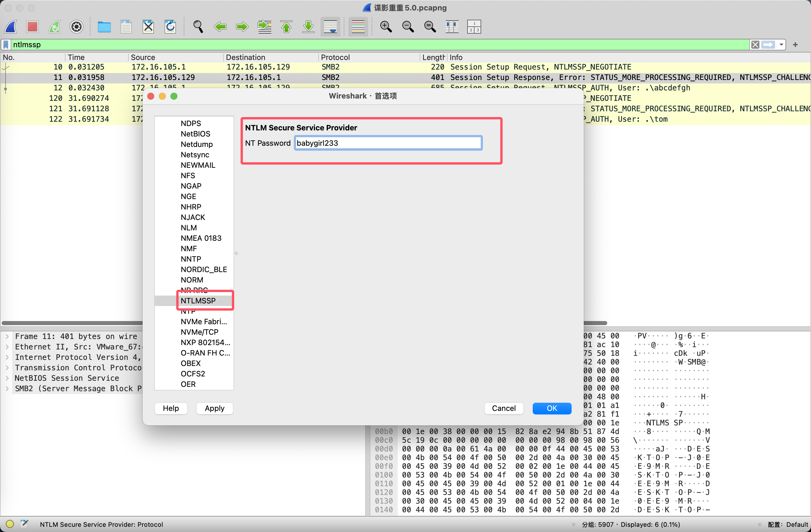Toggle auto scroll during live capture
811x532 pixels.
click(330, 27)
